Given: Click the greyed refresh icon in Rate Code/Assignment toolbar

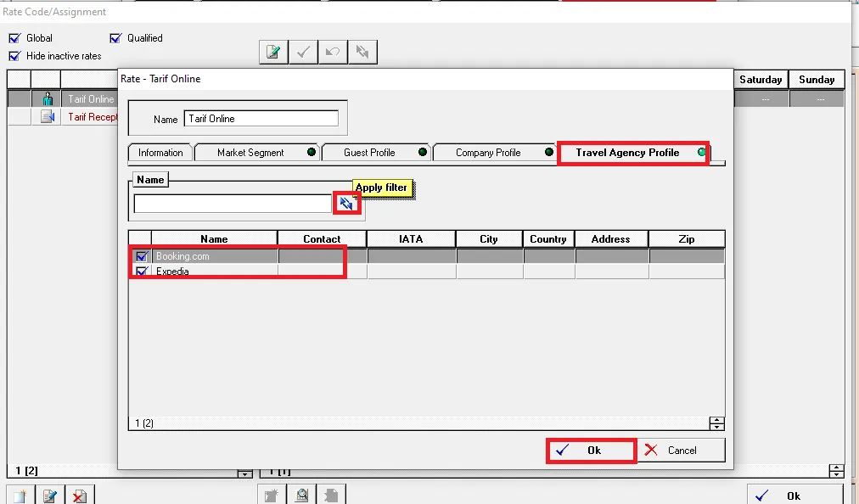Looking at the screenshot, I should tap(362, 52).
